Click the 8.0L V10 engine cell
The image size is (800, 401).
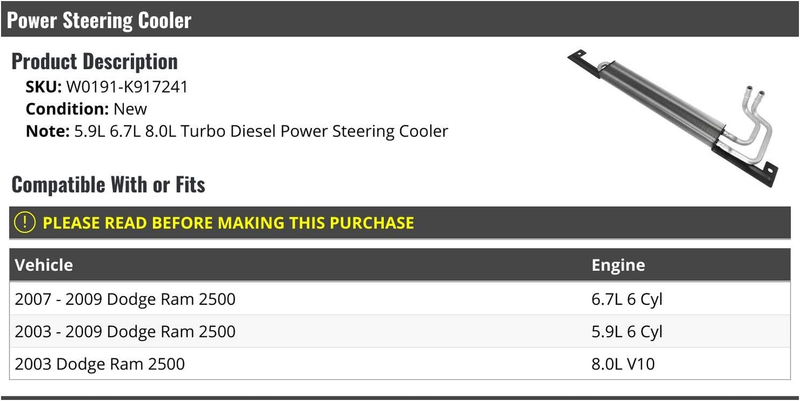pyautogui.click(x=622, y=364)
